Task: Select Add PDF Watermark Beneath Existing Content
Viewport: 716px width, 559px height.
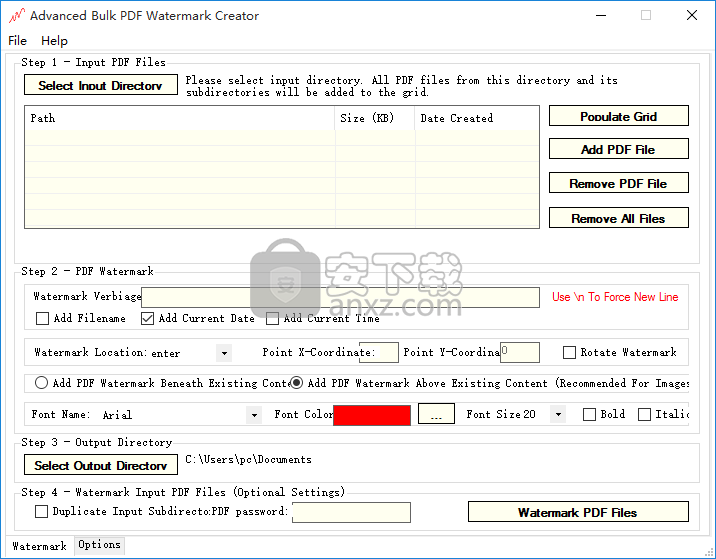Action: pyautogui.click(x=41, y=383)
